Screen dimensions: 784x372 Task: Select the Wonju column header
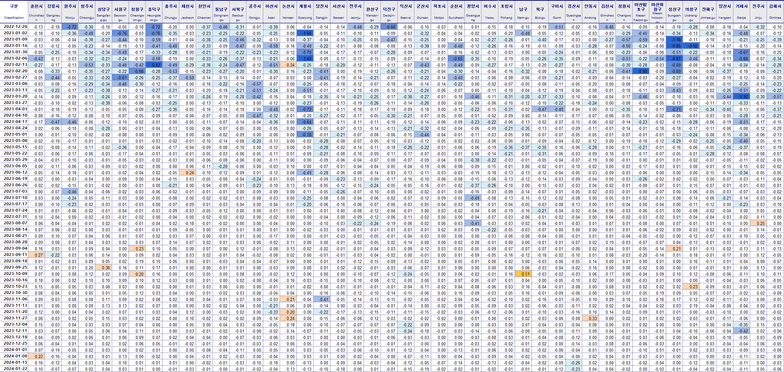click(70, 12)
